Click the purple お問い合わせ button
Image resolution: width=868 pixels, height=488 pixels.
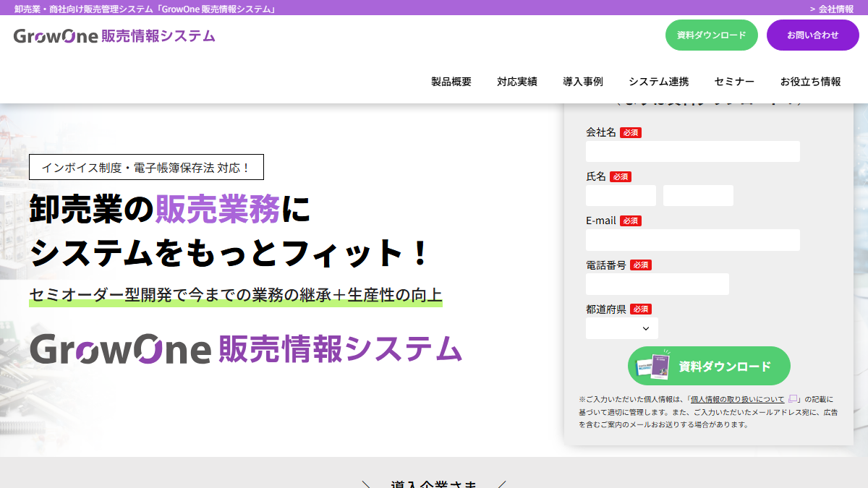[x=813, y=35]
